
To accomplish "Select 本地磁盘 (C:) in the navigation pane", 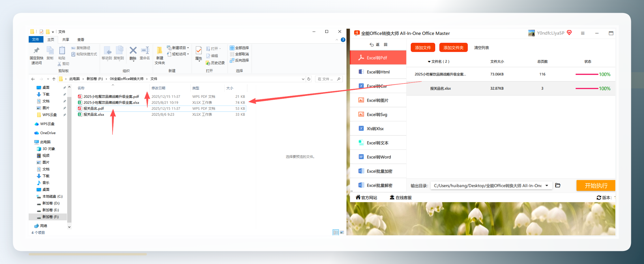I will [52, 197].
